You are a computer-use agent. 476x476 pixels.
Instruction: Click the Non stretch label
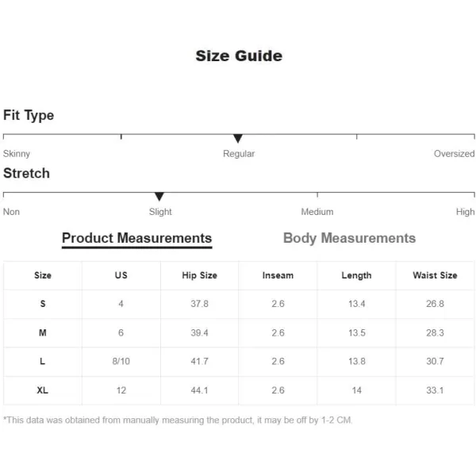coord(11,212)
